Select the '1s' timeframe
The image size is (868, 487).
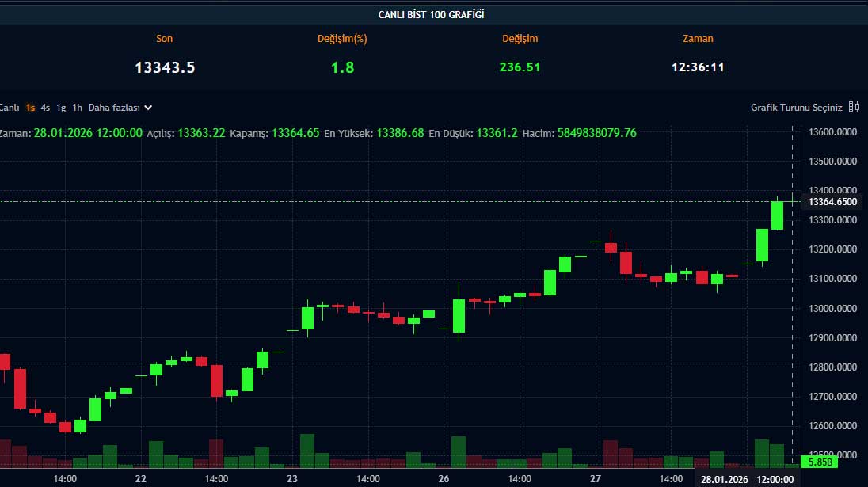coord(30,107)
